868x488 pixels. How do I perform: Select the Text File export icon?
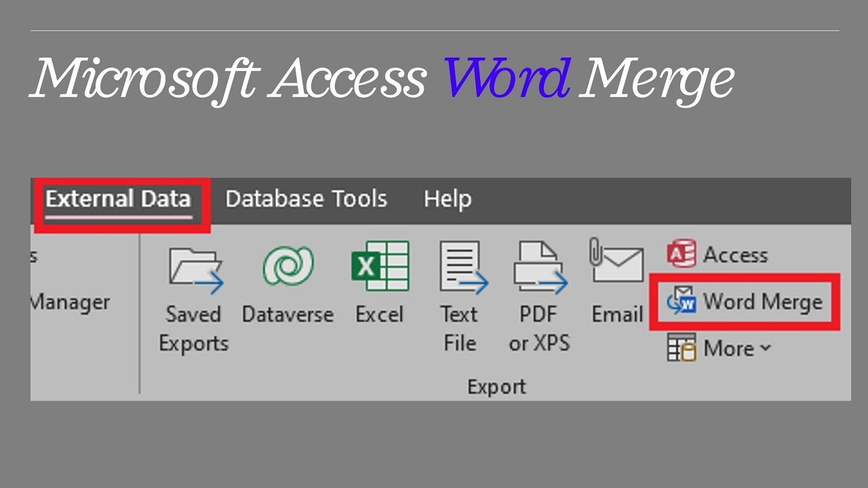pos(463,268)
